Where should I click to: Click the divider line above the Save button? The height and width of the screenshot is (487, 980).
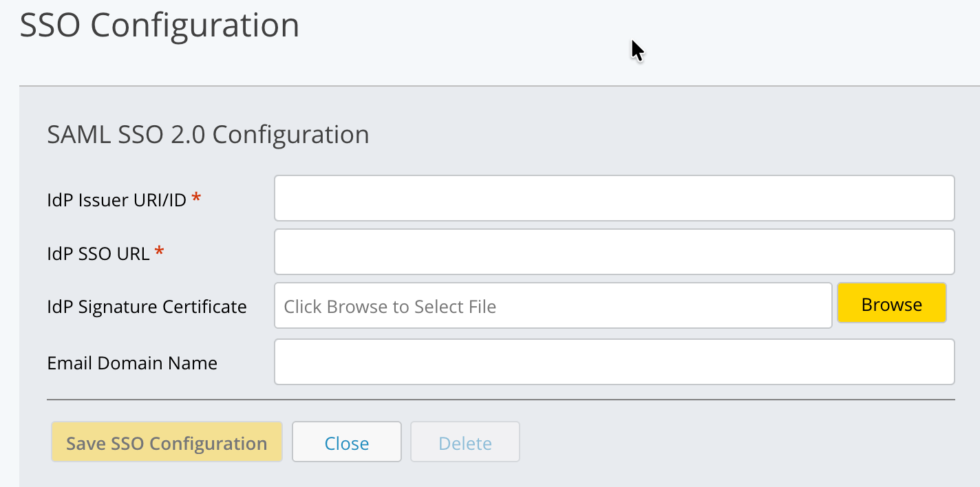click(500, 399)
